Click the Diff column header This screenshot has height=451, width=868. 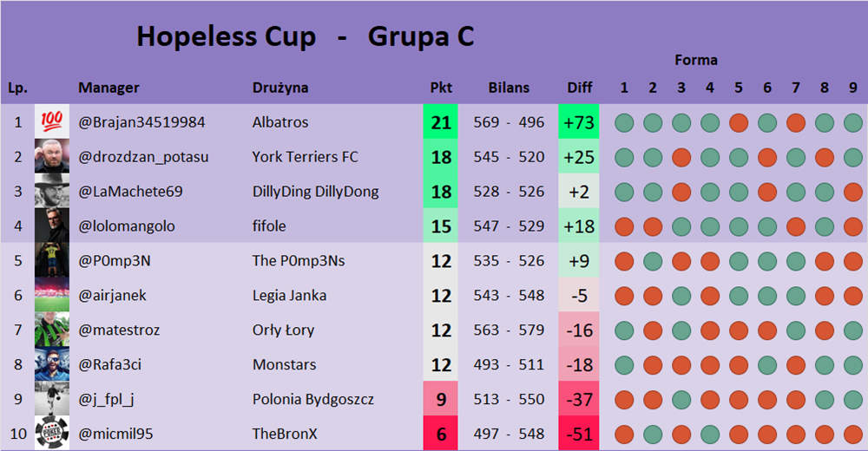(580, 88)
